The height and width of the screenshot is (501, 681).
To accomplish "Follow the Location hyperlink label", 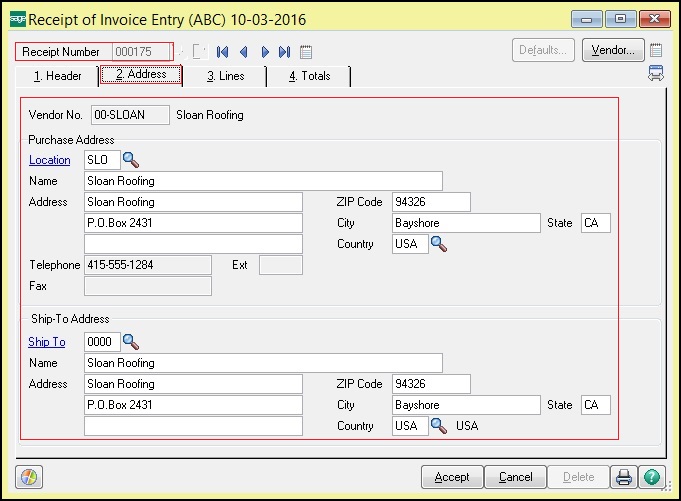I will 49,160.
